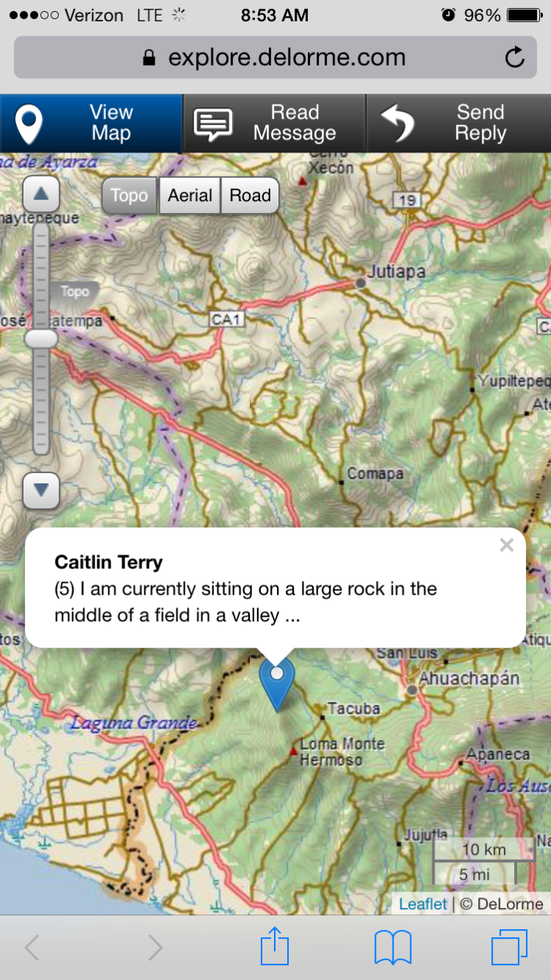Select the Send Reply tab
The image size is (551, 980).
tap(458, 123)
